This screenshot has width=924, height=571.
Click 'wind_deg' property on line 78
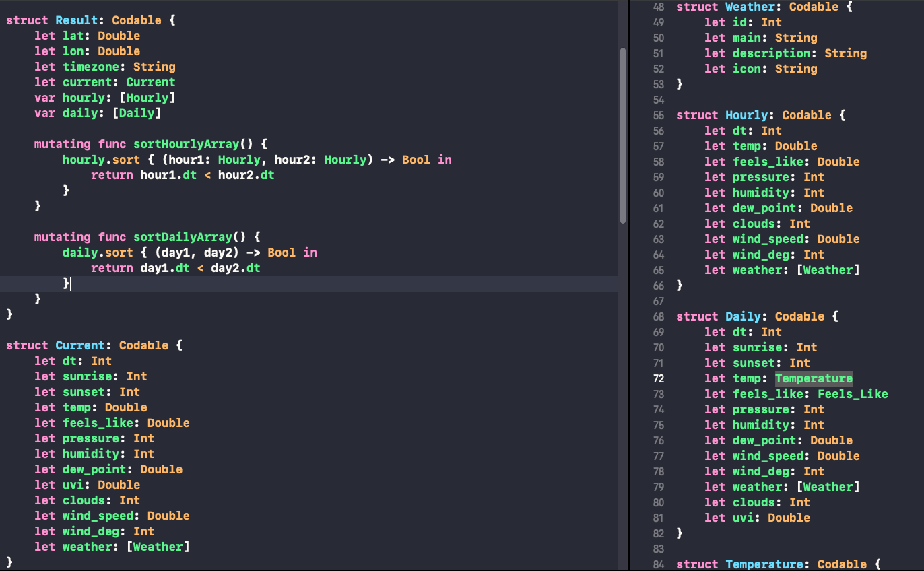(761, 471)
